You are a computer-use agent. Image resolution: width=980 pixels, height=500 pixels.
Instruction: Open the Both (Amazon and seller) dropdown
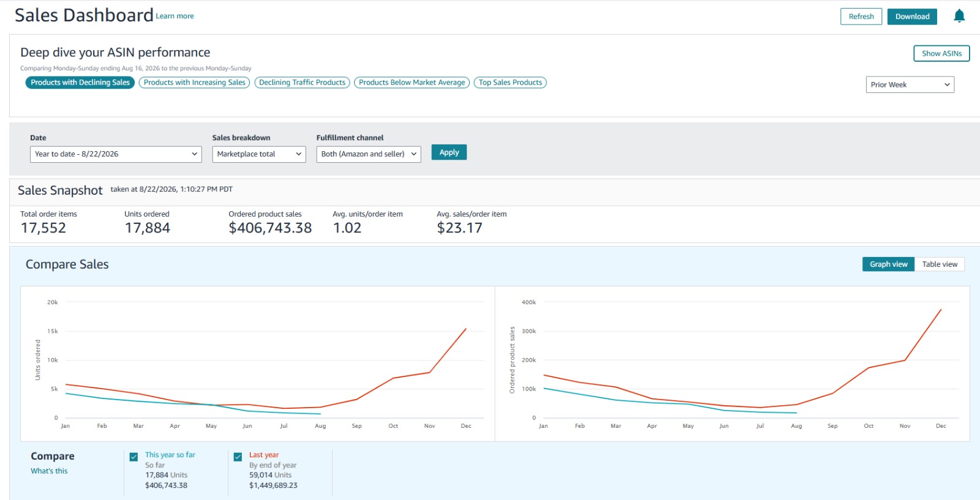[369, 154]
